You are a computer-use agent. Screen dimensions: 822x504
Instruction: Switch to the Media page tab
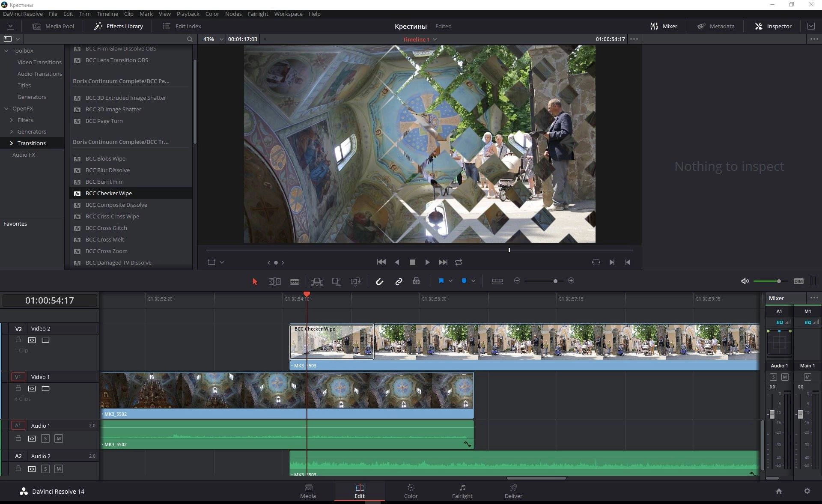(308, 491)
